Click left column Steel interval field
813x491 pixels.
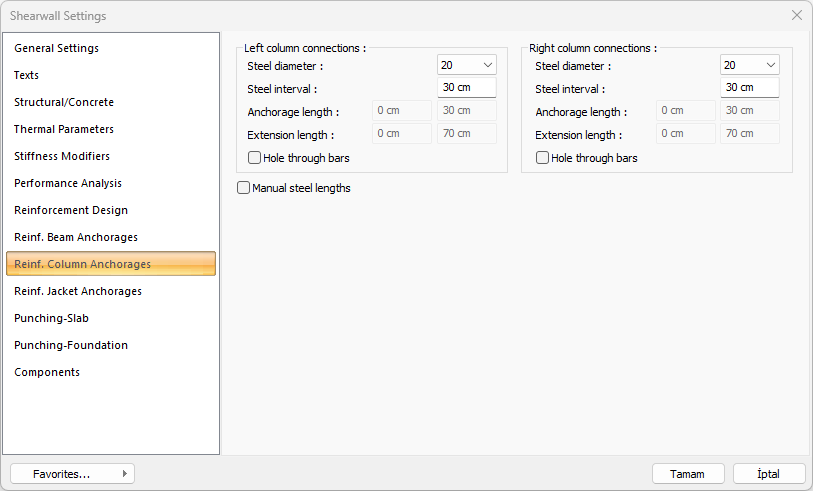click(x=466, y=88)
